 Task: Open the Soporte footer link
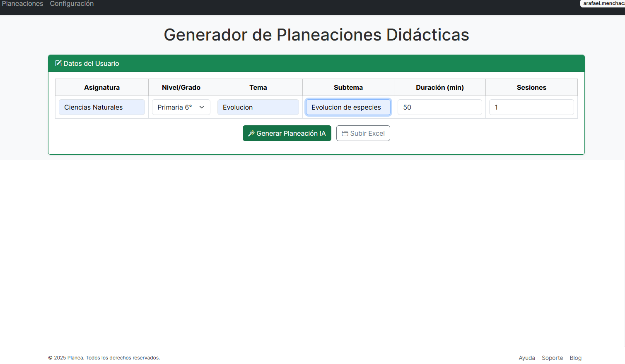pos(552,357)
